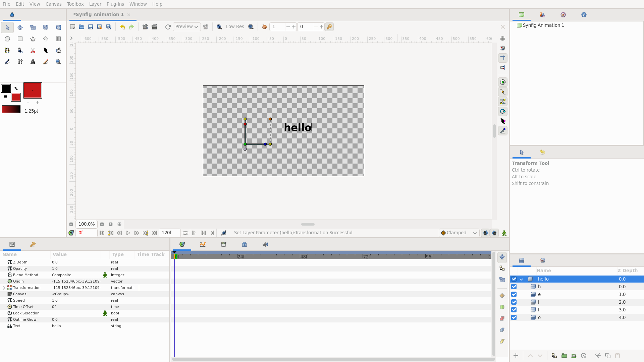Click the current frame field '0f'
The image size is (644, 362).
(86, 233)
